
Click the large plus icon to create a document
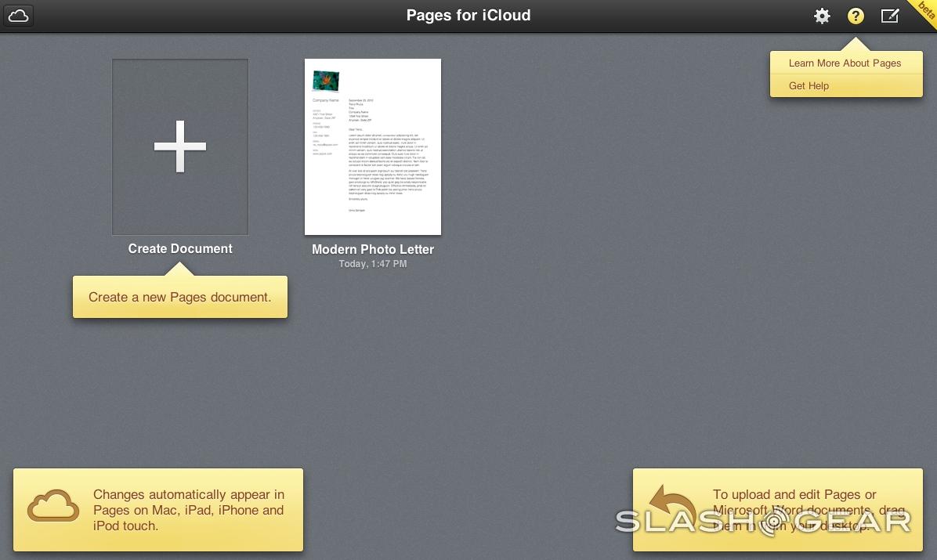click(x=180, y=146)
